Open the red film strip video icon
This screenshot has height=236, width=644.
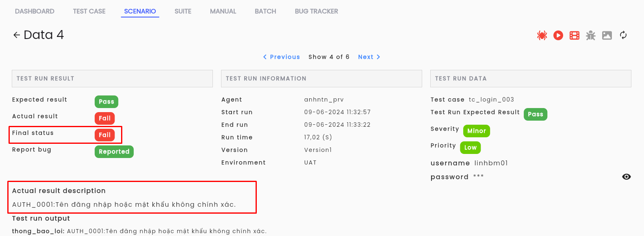tap(575, 35)
